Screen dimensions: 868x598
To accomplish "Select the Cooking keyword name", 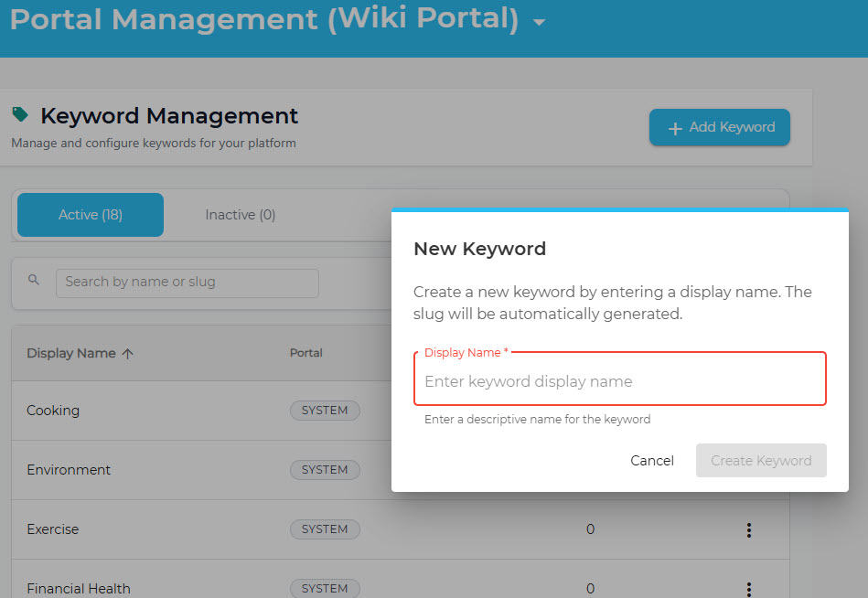I will coord(53,411).
